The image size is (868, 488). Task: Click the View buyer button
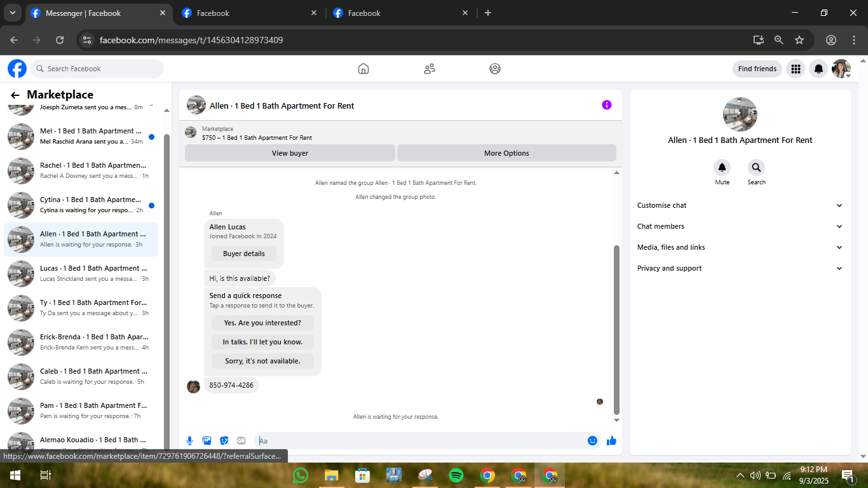coord(290,153)
